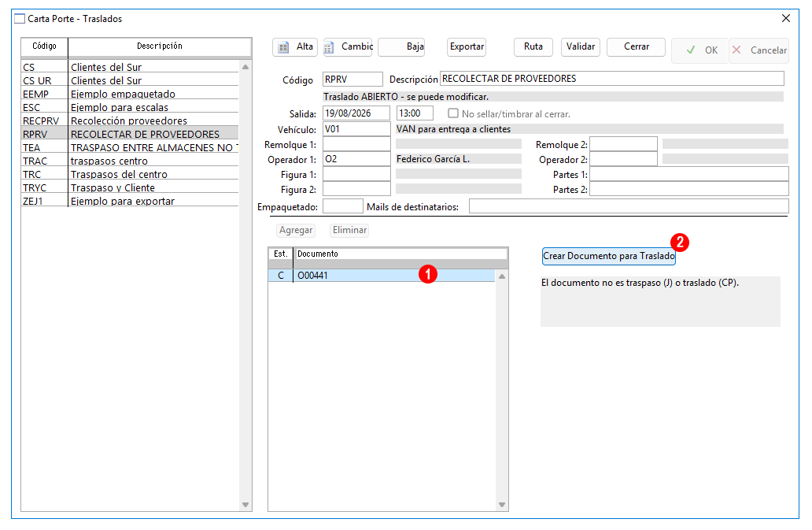Click documents list scrollbar up arrow

click(x=502, y=276)
